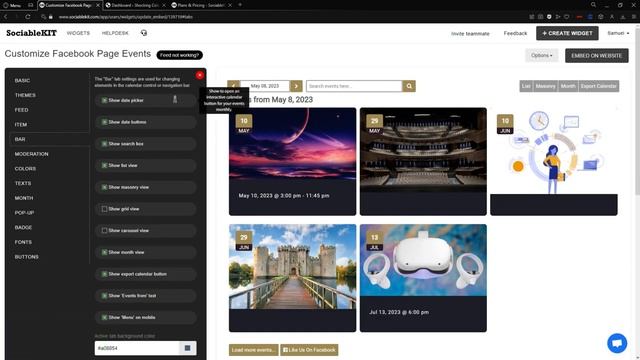Open the color picker square beside hex field
The height and width of the screenshot is (360, 640).
(x=188, y=348)
